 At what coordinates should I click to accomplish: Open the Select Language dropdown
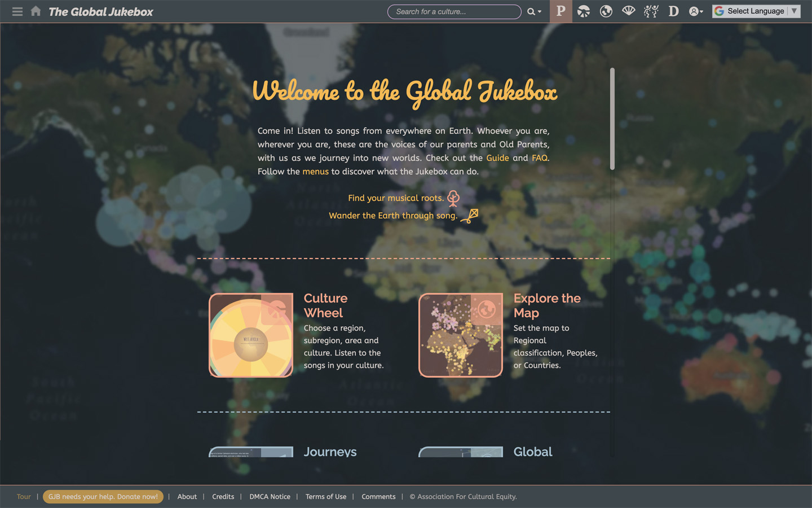756,11
